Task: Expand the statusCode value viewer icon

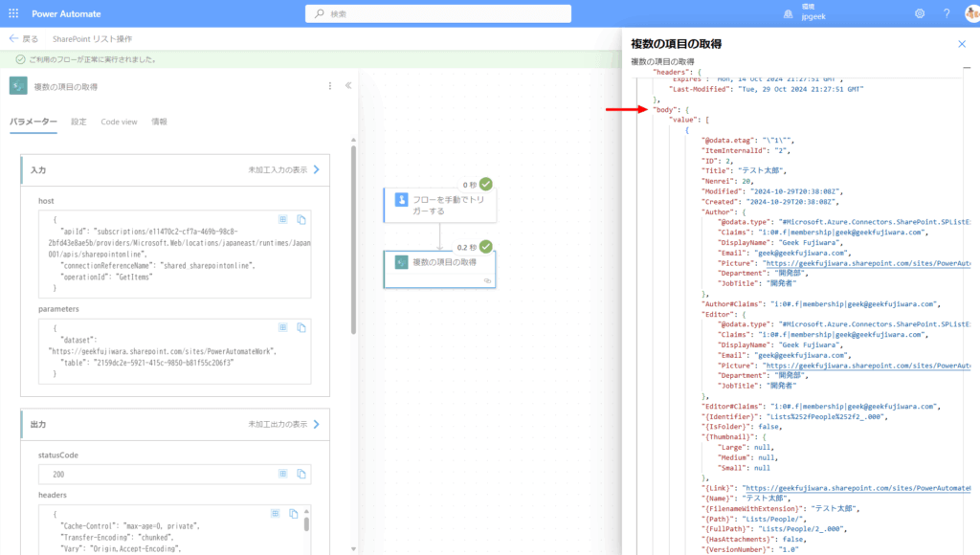Action: (283, 474)
